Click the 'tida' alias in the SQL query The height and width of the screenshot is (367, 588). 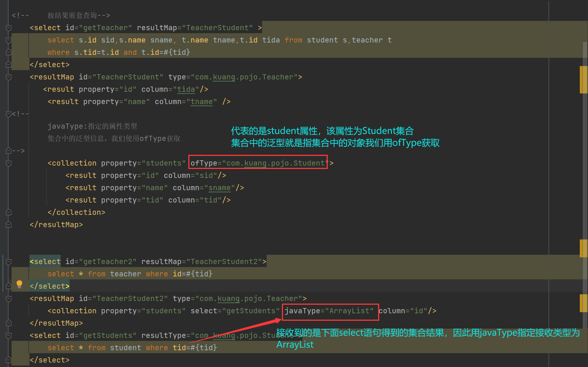point(271,40)
